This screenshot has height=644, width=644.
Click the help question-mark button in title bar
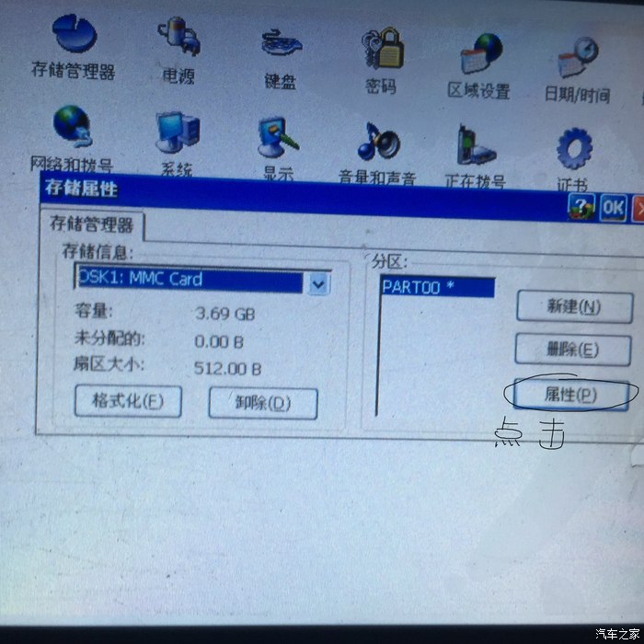coord(581,207)
